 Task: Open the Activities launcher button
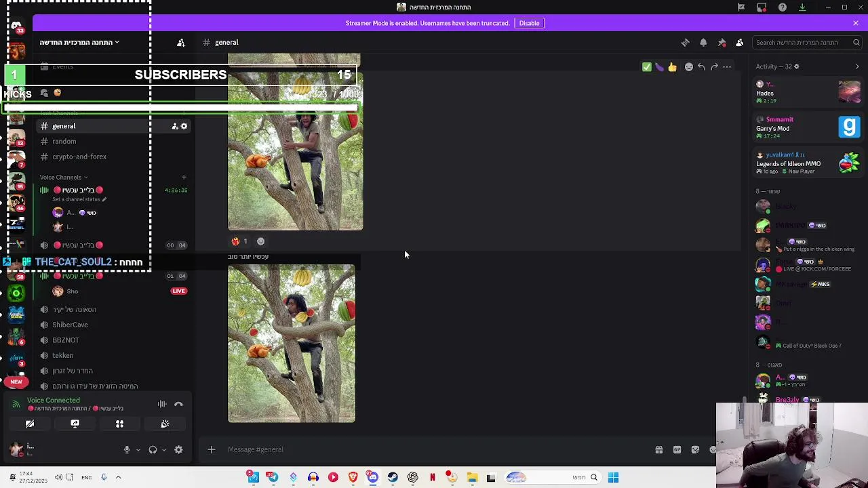point(119,424)
